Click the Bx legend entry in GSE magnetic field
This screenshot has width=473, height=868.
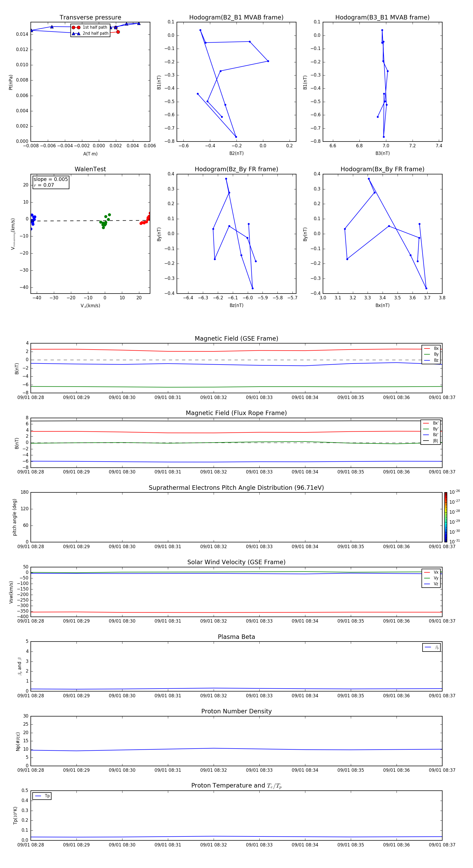pos(431,349)
